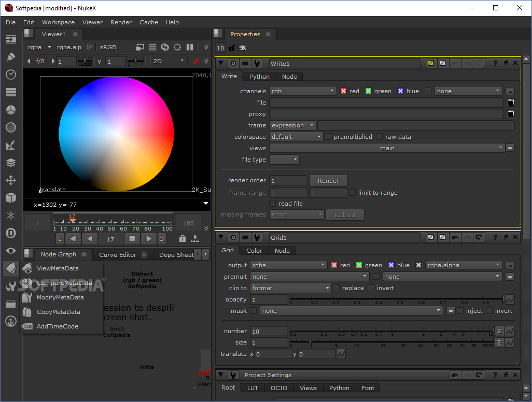Switch to the Python tab in Write1

coord(259,77)
